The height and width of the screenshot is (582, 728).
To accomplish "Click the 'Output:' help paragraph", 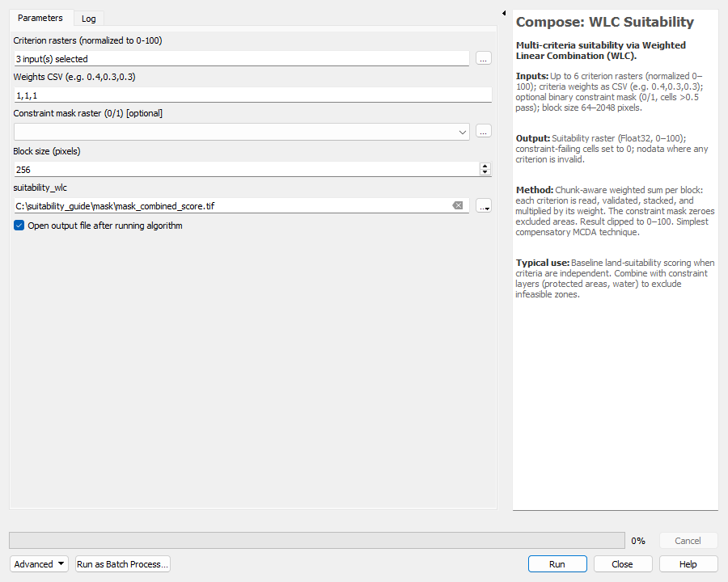I will coord(612,149).
